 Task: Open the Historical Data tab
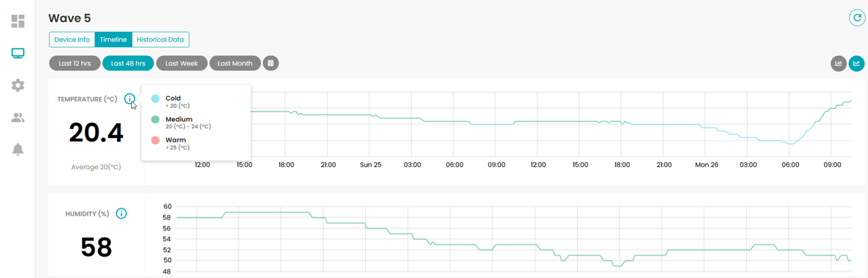[160, 40]
